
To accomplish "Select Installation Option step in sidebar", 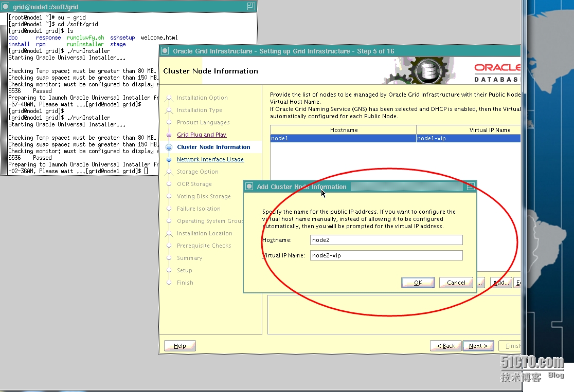I will pos(202,98).
